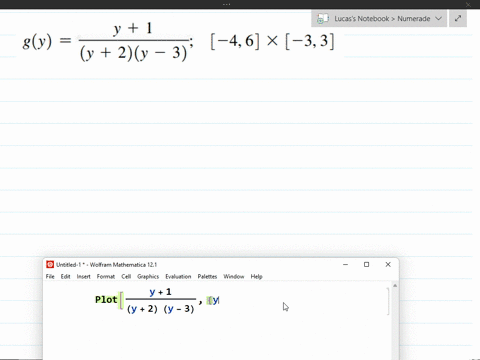
Task: Minimize the Mathematica window
Action: (x=345, y=264)
